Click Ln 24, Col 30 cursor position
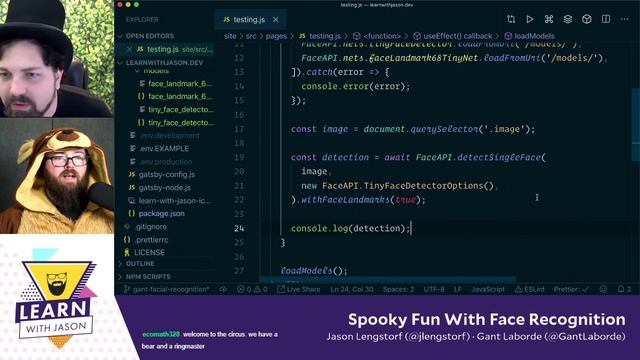Image resolution: width=640 pixels, height=360 pixels. 352,289
